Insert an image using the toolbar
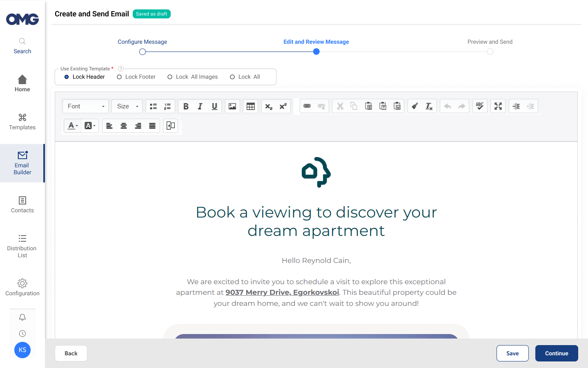588x368 pixels. pyautogui.click(x=232, y=106)
